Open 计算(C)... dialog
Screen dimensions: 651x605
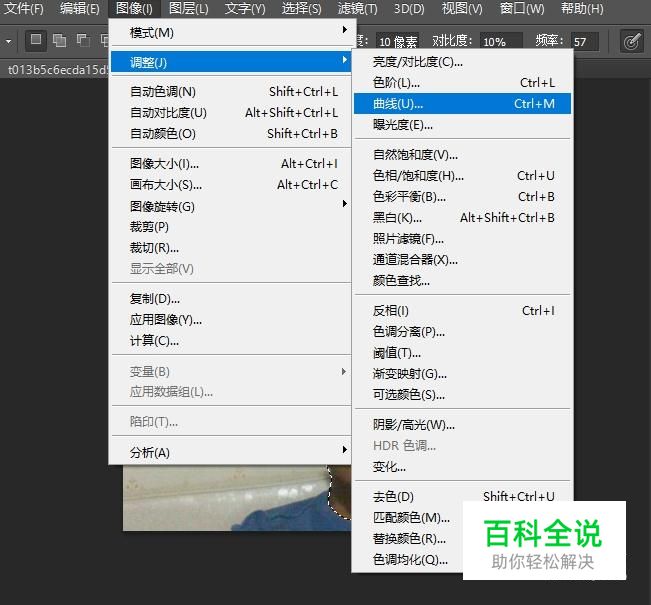231,341
